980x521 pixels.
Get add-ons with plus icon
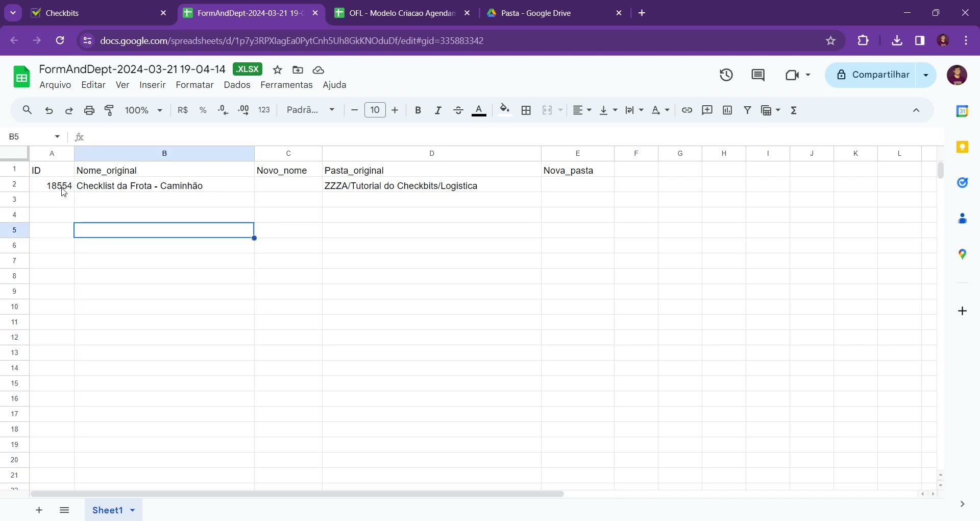963,311
